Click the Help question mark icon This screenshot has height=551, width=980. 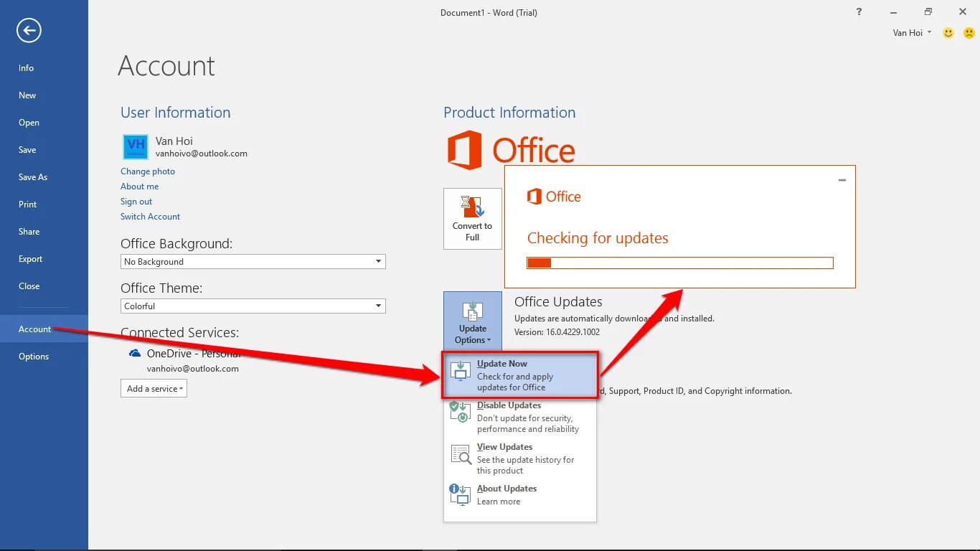859,12
